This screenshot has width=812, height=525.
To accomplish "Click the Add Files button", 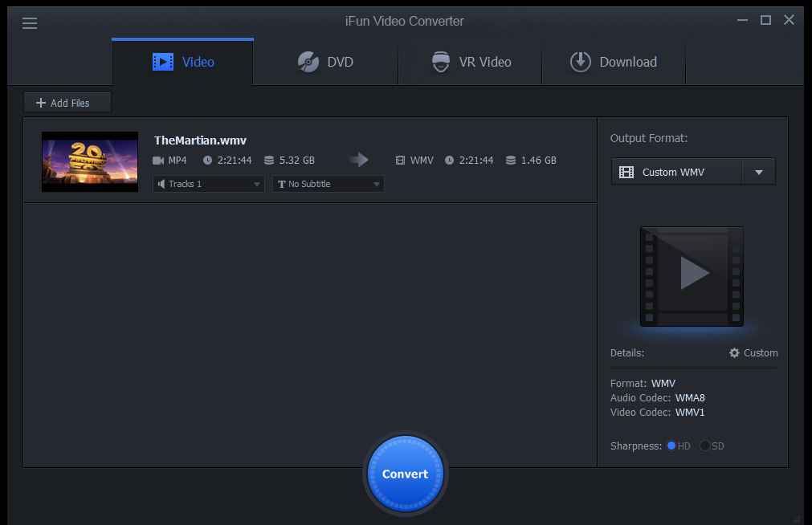I will pyautogui.click(x=67, y=103).
